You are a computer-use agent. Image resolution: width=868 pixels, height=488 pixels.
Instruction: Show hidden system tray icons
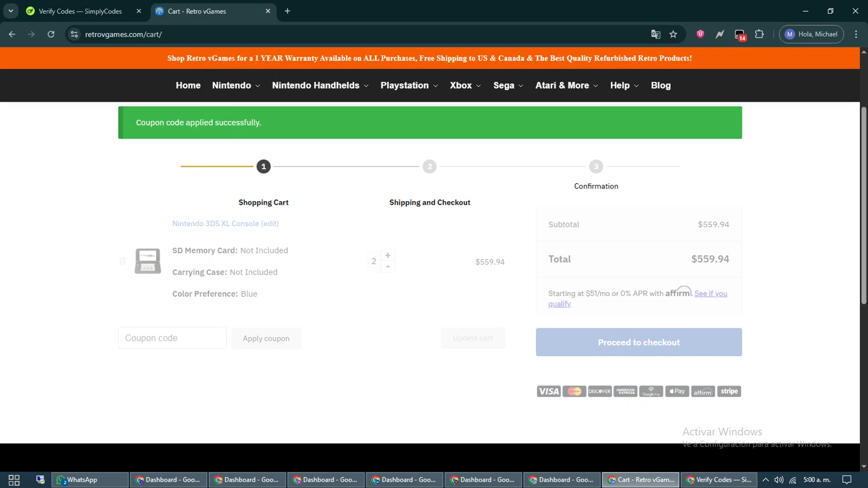[765, 480]
